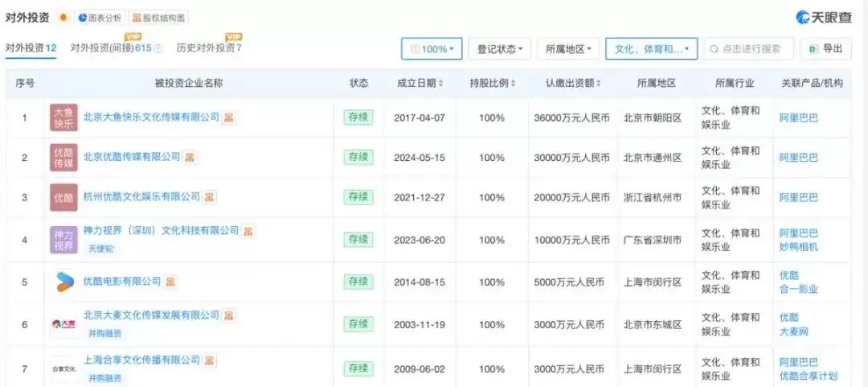Screen dimensions: 868x387
Task: Click the 大麦 logo in row 6
Action: point(64,323)
